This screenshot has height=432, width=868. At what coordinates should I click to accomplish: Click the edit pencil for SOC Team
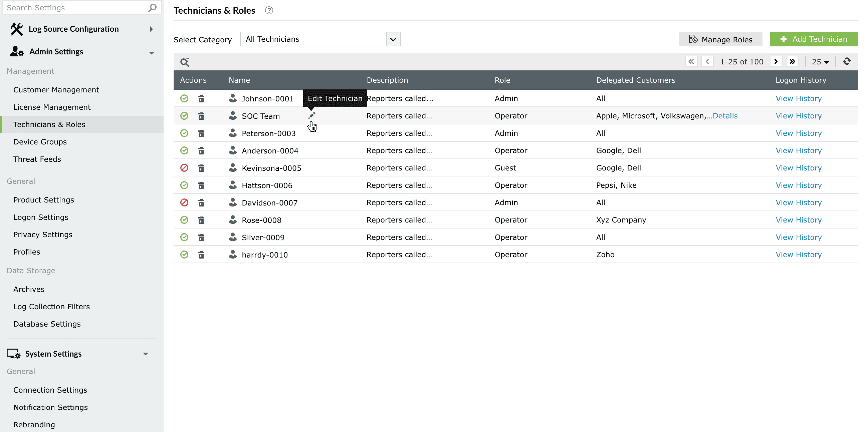pyautogui.click(x=312, y=115)
